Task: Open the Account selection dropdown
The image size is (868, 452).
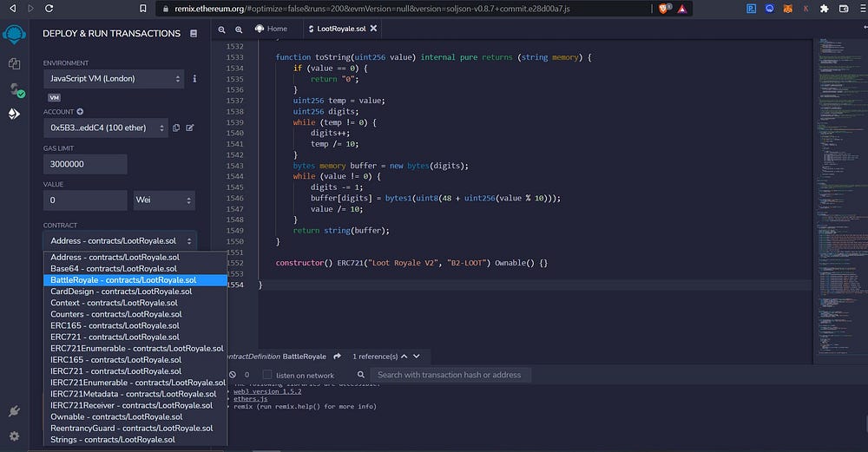Action: click(106, 128)
